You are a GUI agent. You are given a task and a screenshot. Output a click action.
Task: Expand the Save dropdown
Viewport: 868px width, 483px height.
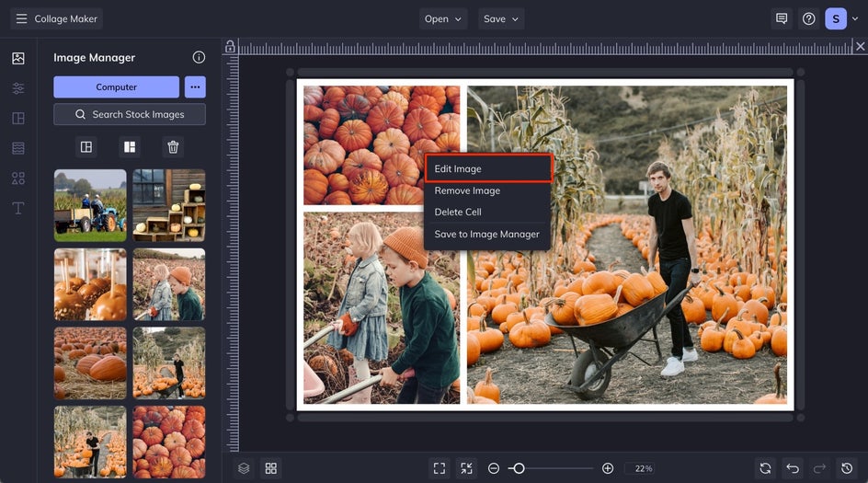click(x=502, y=18)
